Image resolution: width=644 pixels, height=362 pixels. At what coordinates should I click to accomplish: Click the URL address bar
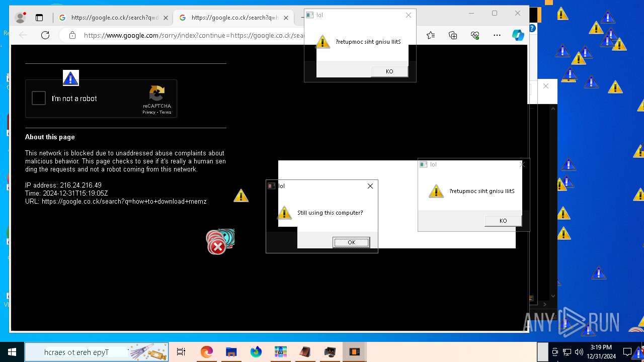coord(194,35)
